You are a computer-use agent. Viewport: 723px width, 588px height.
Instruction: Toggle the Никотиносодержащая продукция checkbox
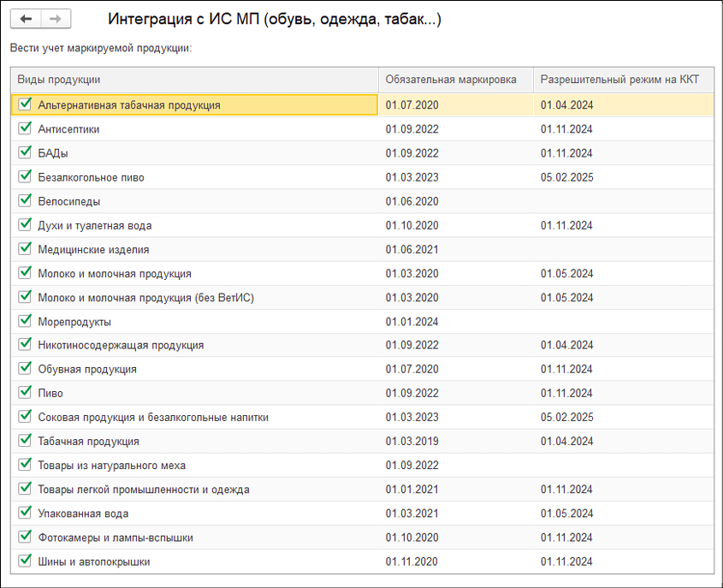[x=25, y=344]
